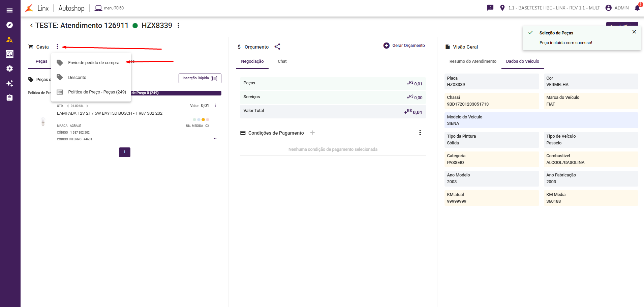Click the settings gear in sidebar
644x307 pixels.
(9, 68)
